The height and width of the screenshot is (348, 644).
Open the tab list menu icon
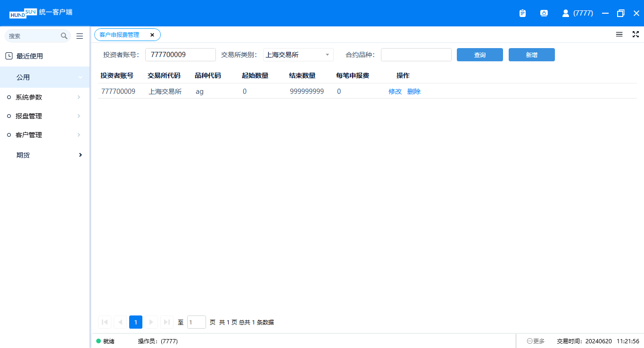(619, 34)
